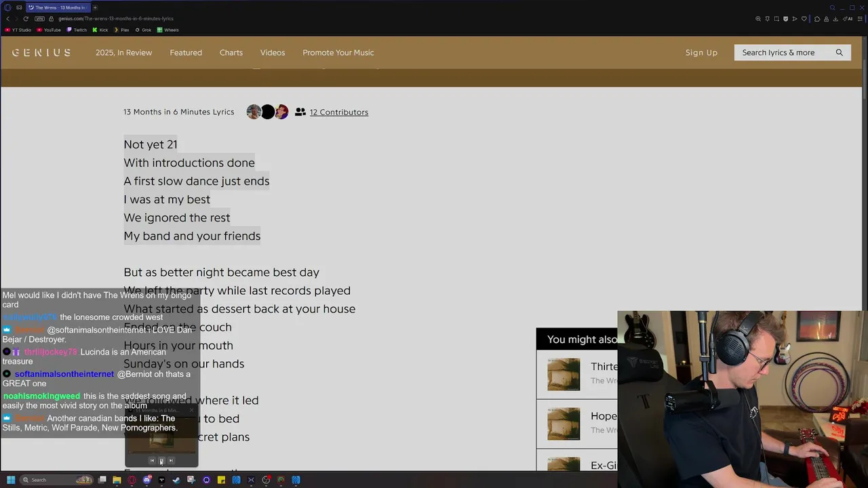Click the Genius logo
This screenshot has width=868, height=488.
[41, 52]
